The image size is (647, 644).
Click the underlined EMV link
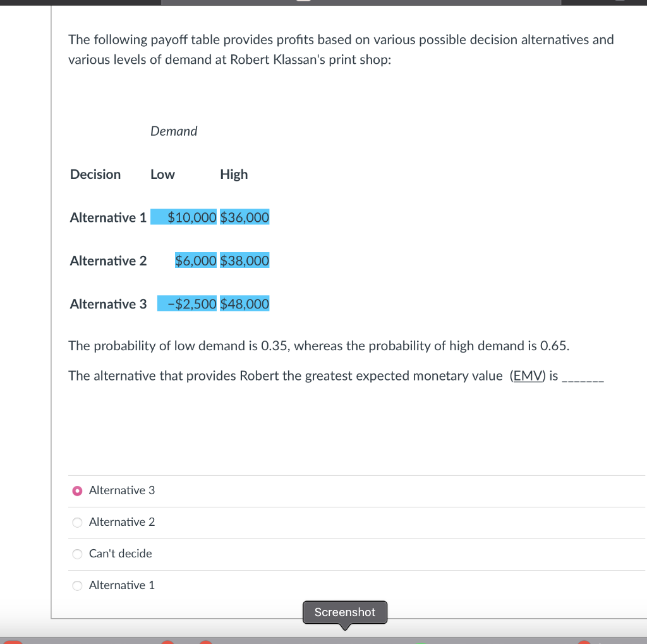528,375
